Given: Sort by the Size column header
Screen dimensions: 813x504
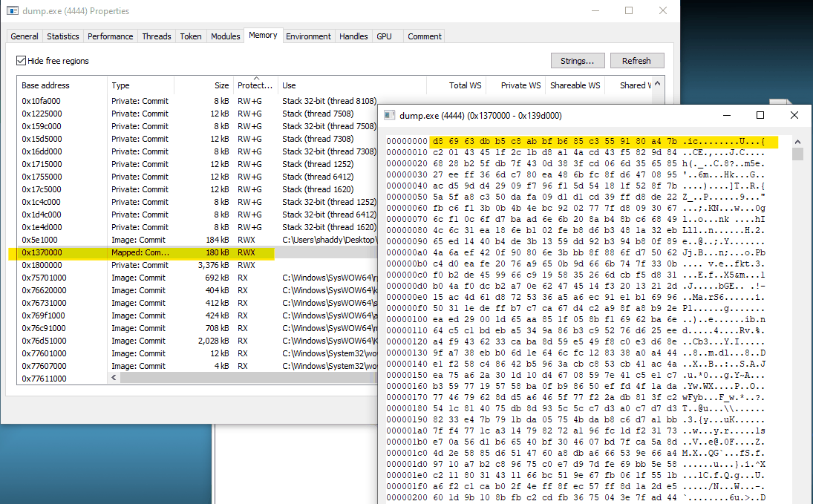Looking at the screenshot, I should pyautogui.click(x=203, y=85).
